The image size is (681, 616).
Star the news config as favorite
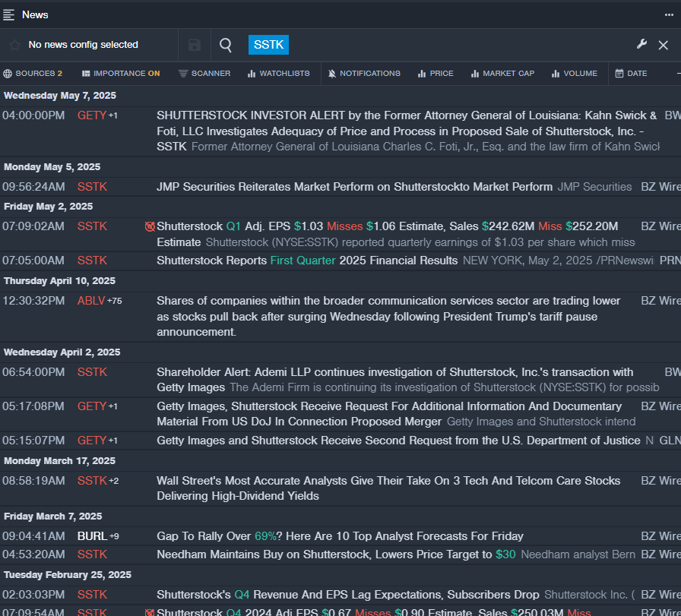(x=14, y=45)
